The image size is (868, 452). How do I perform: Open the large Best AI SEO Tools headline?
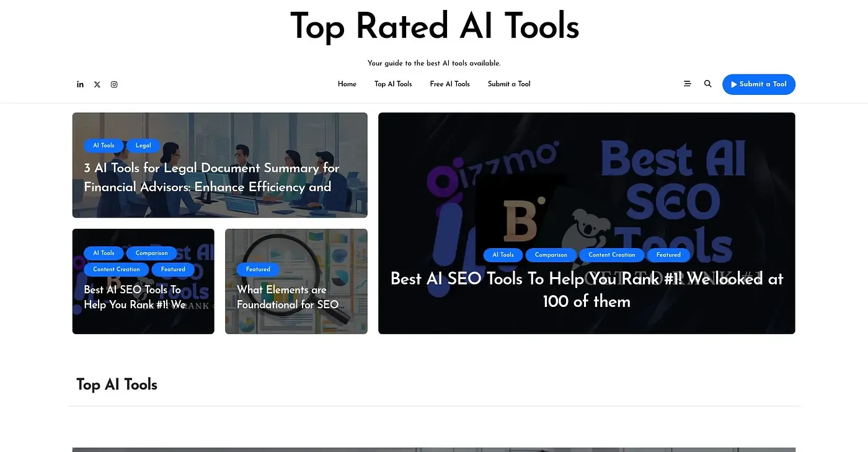[x=587, y=290]
